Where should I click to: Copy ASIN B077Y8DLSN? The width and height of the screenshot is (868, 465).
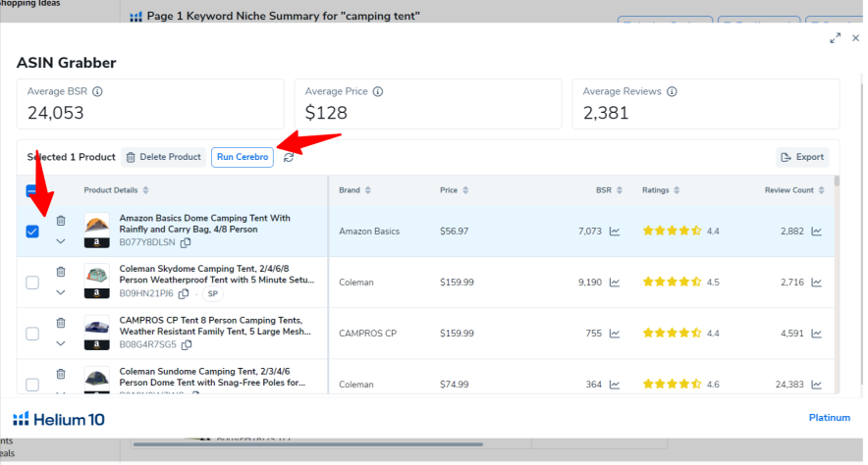186,242
